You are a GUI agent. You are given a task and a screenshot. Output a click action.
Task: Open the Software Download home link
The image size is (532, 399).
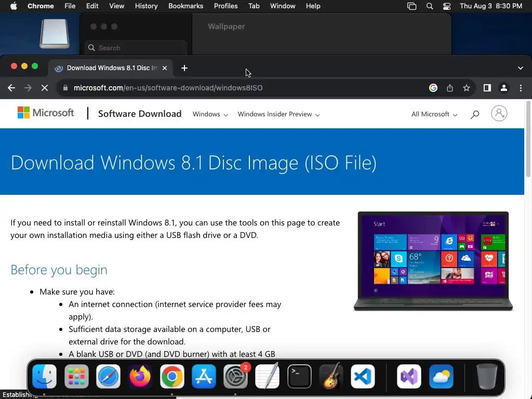click(x=140, y=114)
